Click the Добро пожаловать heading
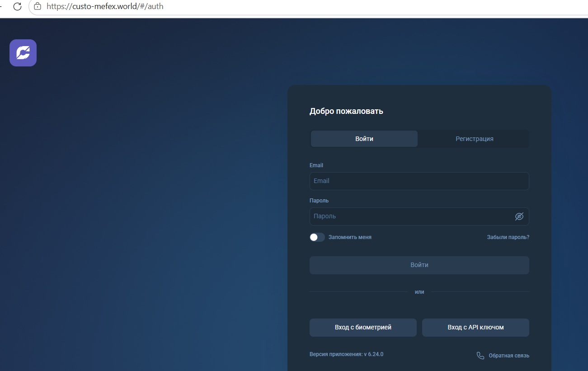Screen dimensions: 588x371 [346, 111]
